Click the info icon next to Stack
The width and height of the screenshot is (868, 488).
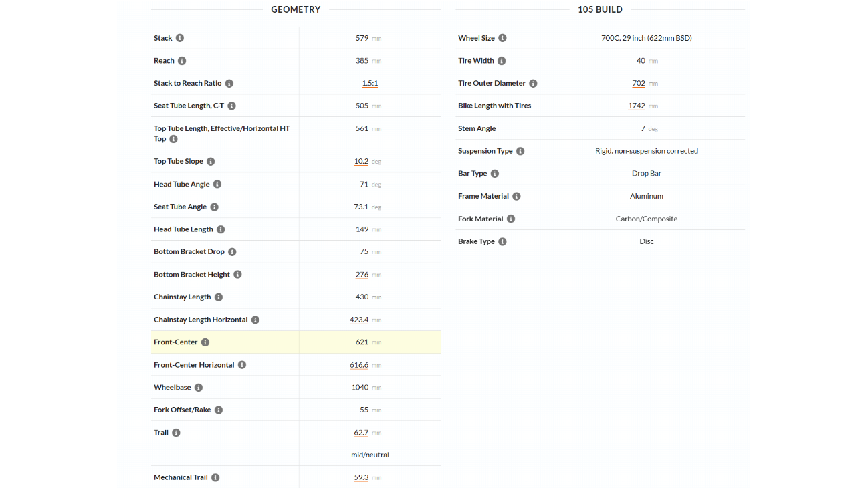[x=180, y=38]
